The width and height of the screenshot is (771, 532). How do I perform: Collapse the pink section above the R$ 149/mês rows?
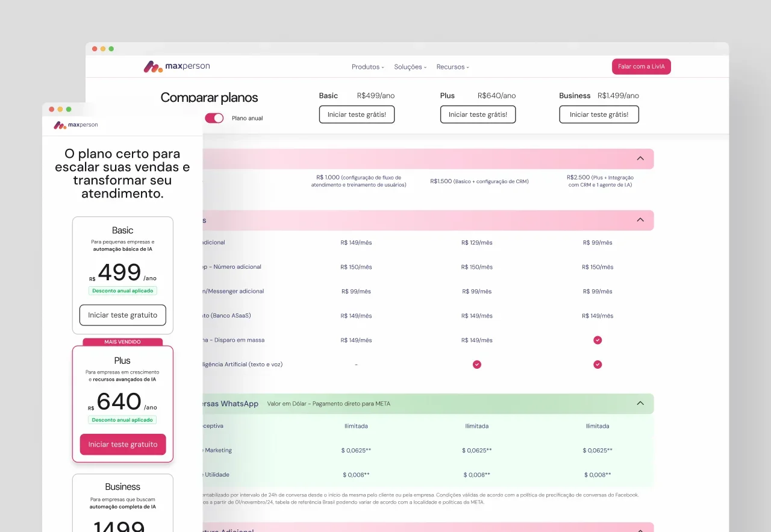point(640,220)
